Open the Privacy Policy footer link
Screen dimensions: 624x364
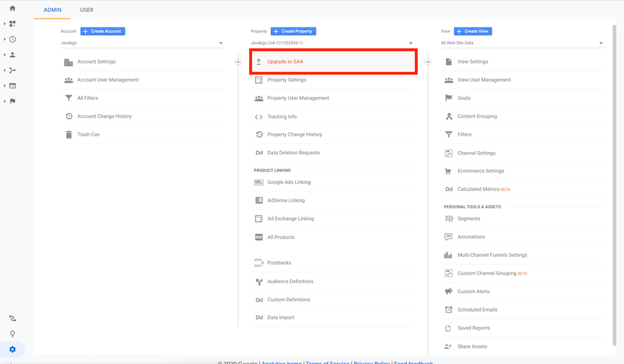[372, 362]
